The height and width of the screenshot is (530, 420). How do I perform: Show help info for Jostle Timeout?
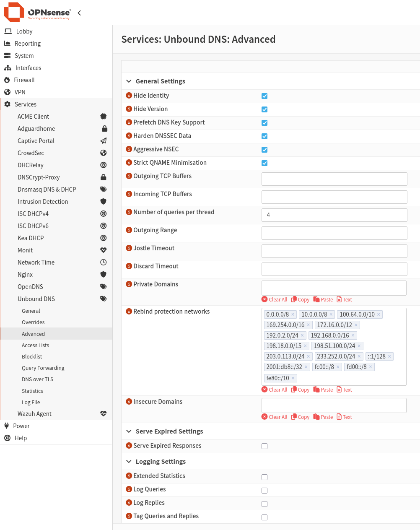click(x=129, y=248)
